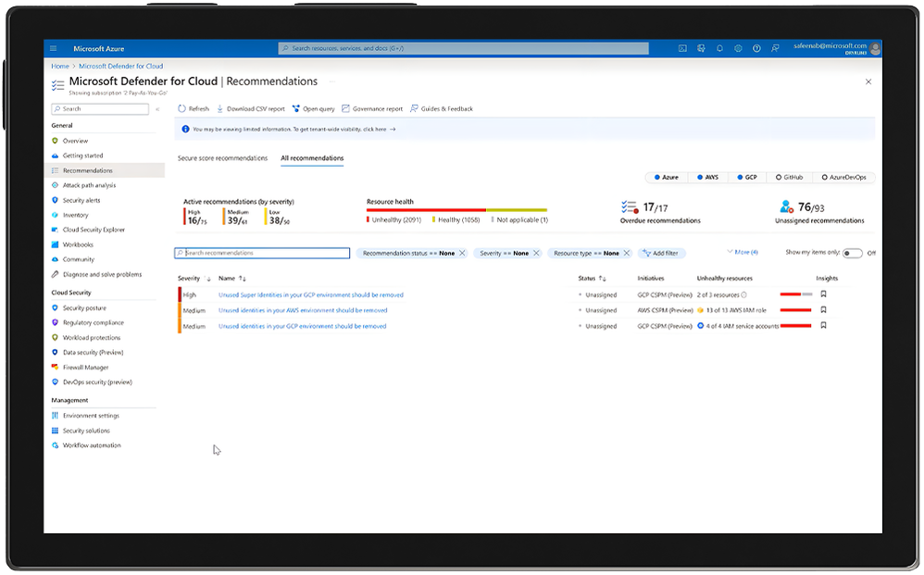
Task: Select the All recommendations tab
Action: [x=312, y=158]
